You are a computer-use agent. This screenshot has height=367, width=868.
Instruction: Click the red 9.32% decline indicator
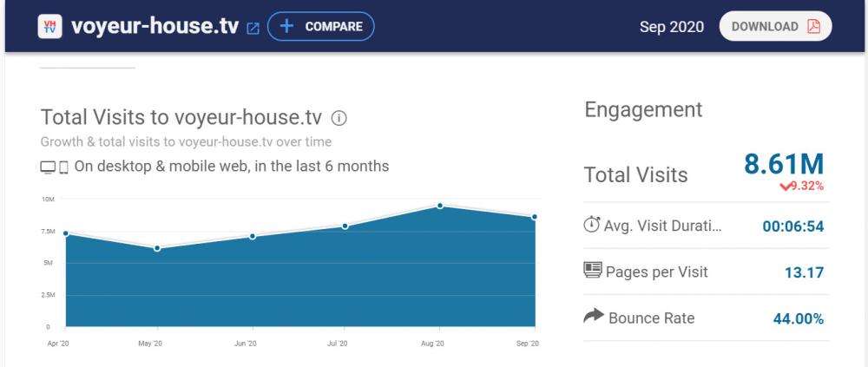click(800, 186)
